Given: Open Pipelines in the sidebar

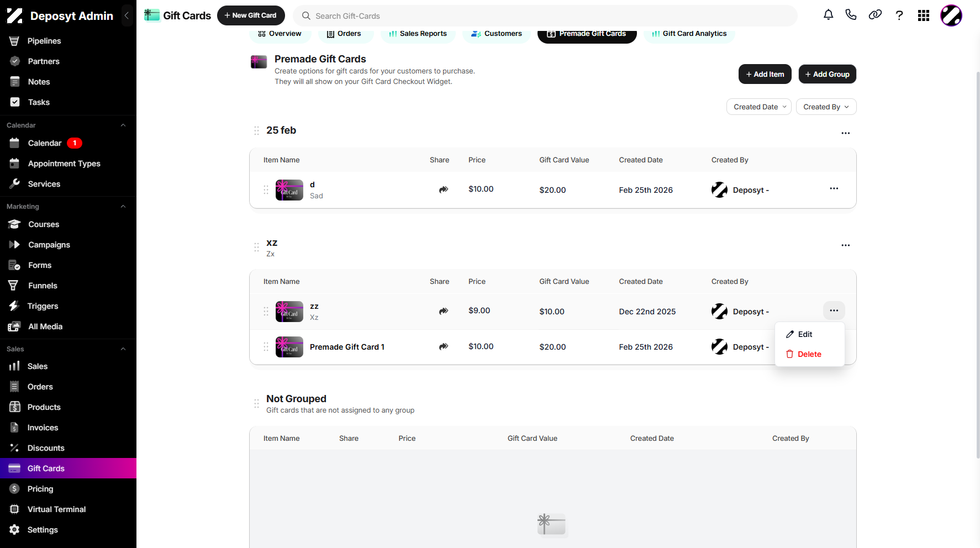Looking at the screenshot, I should pyautogui.click(x=68, y=41).
